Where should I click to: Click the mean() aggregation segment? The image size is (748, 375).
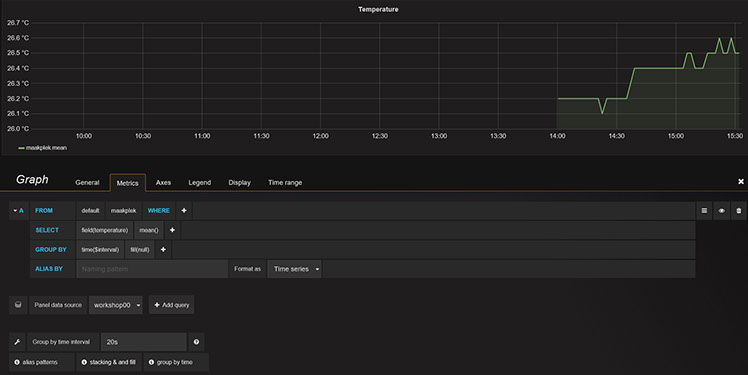point(149,230)
